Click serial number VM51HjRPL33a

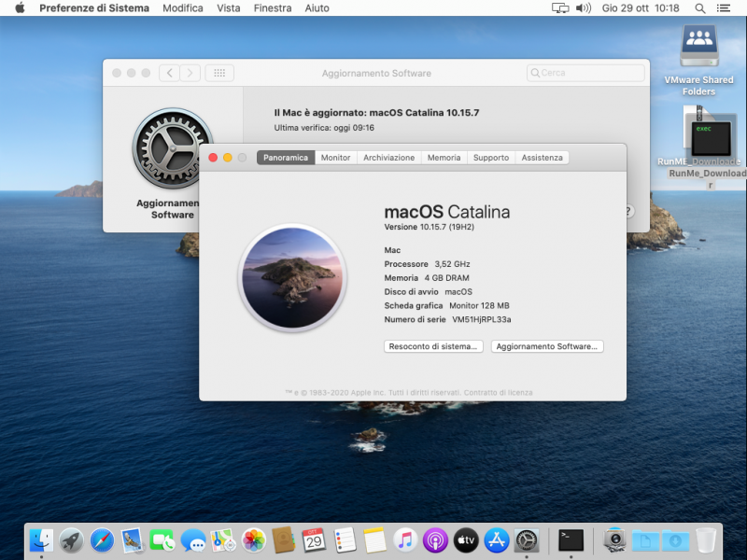(482, 319)
